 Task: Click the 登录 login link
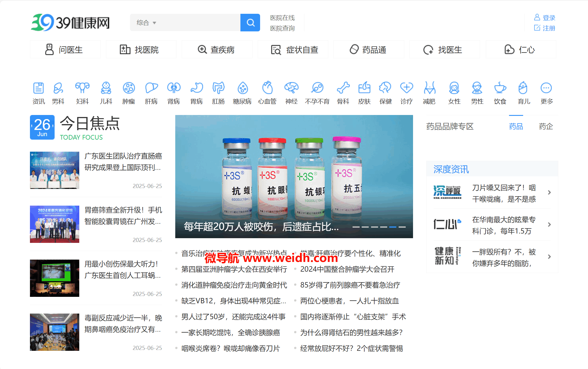point(545,18)
